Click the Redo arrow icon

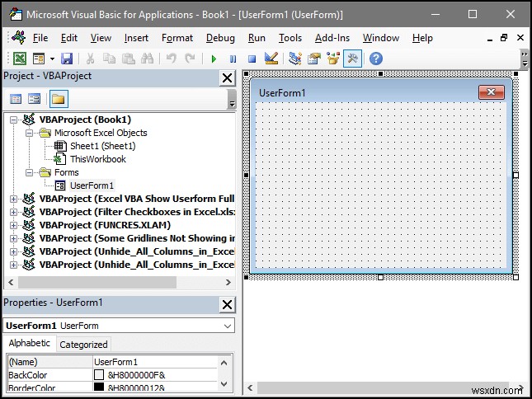pos(190,59)
